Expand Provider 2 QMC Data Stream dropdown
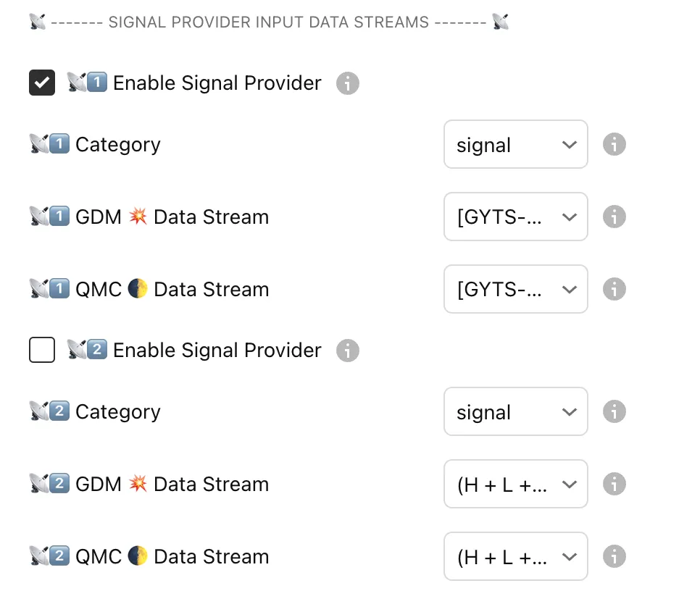The width and height of the screenshot is (700, 591). tap(515, 556)
